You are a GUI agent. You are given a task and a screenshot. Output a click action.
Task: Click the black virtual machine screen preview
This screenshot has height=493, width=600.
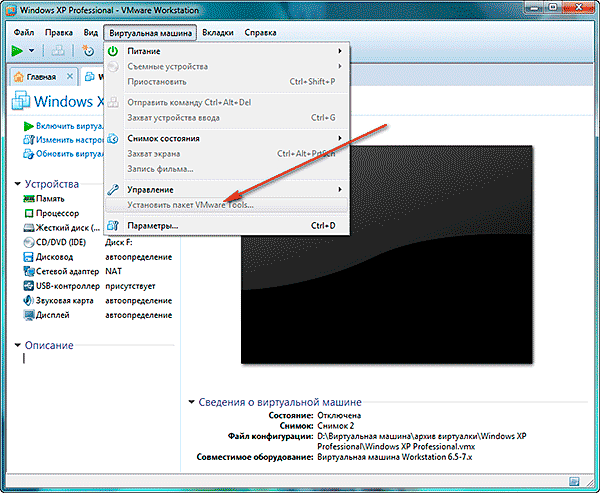click(386, 255)
